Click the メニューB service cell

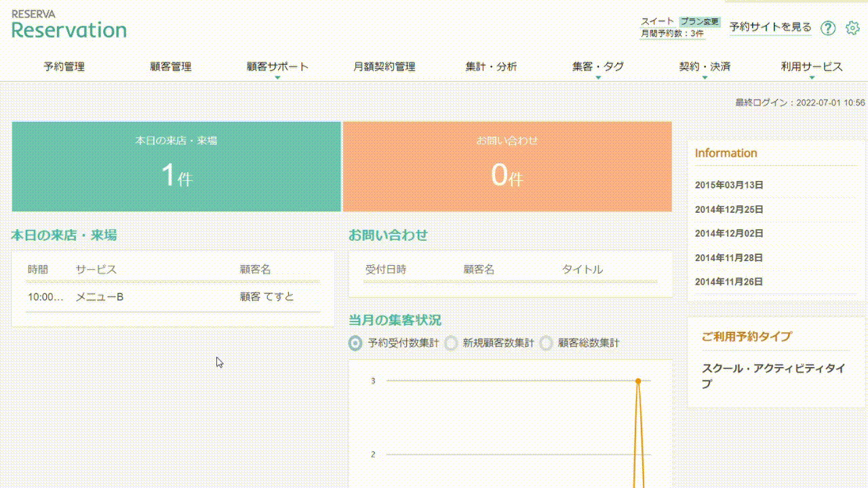click(x=100, y=297)
